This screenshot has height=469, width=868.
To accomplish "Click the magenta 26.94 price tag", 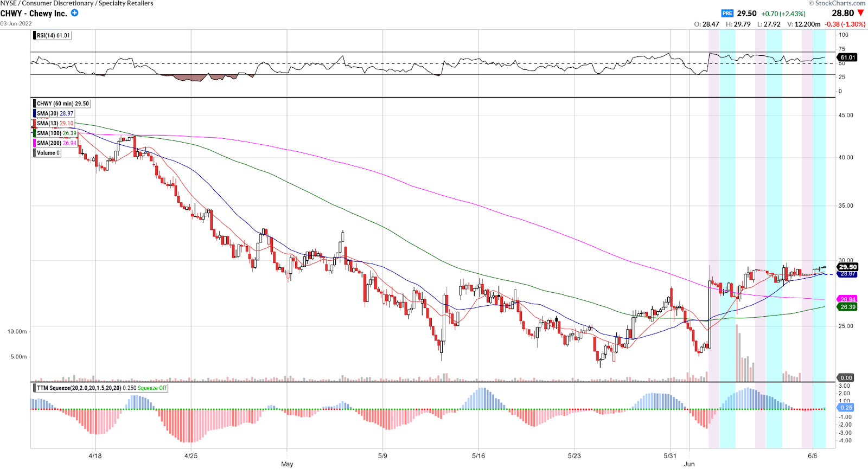I will coord(847,299).
